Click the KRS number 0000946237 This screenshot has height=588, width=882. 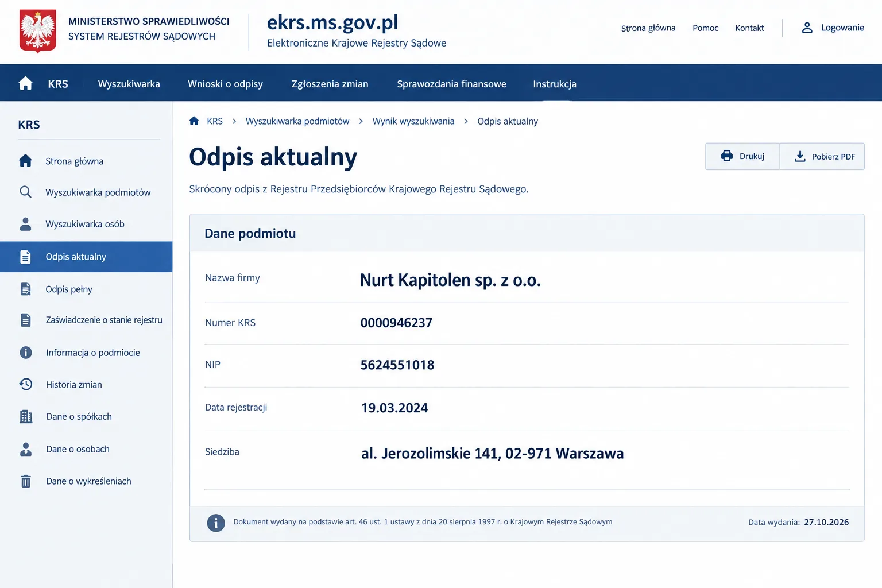tap(396, 323)
